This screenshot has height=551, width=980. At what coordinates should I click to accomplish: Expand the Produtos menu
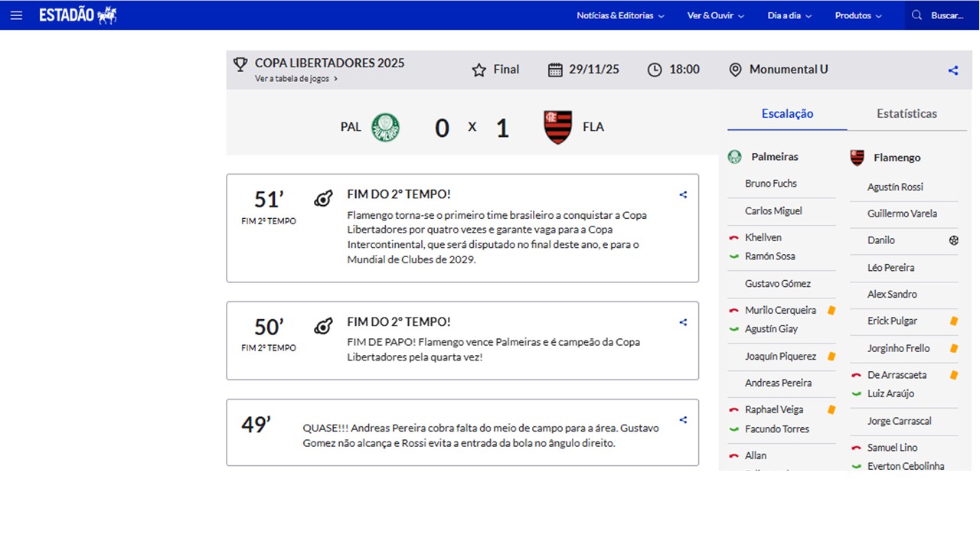(858, 15)
